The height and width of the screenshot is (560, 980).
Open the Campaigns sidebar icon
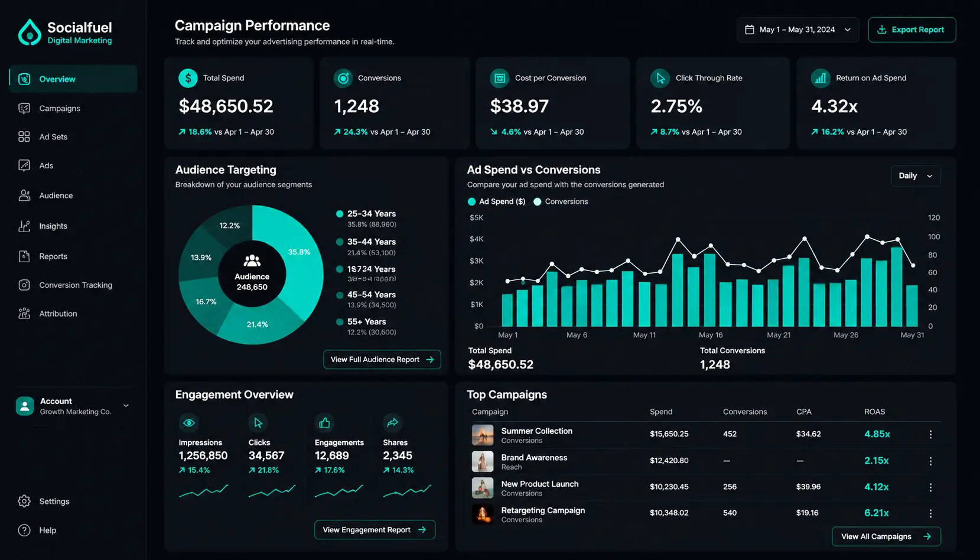[x=24, y=108]
